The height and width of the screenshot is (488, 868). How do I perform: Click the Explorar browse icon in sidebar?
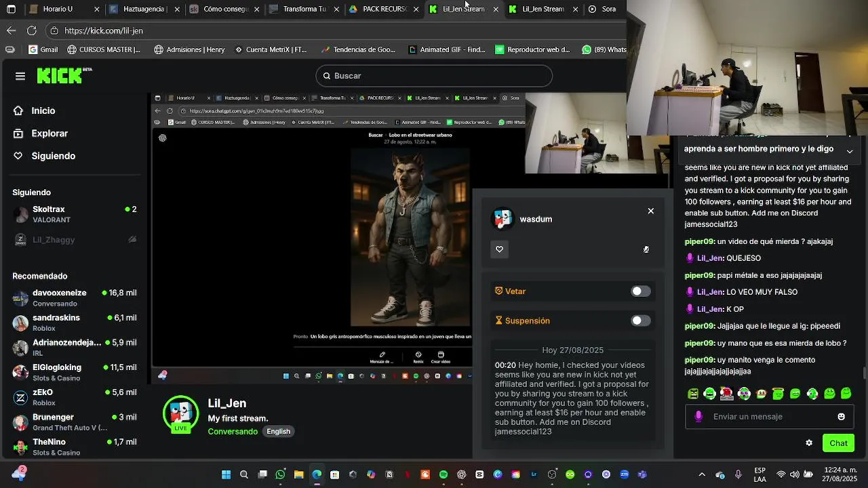pyautogui.click(x=18, y=134)
